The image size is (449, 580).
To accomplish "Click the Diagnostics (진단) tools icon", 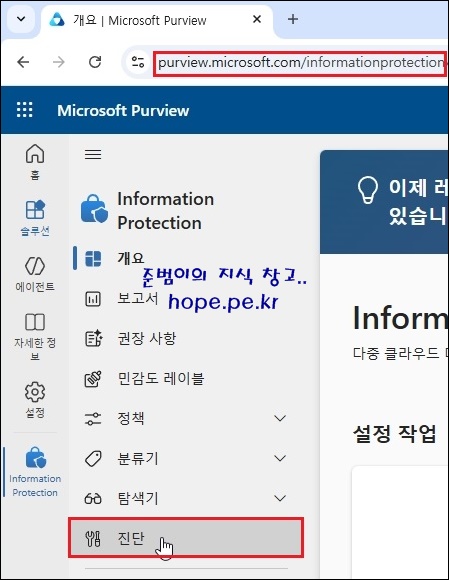I will coord(93,539).
